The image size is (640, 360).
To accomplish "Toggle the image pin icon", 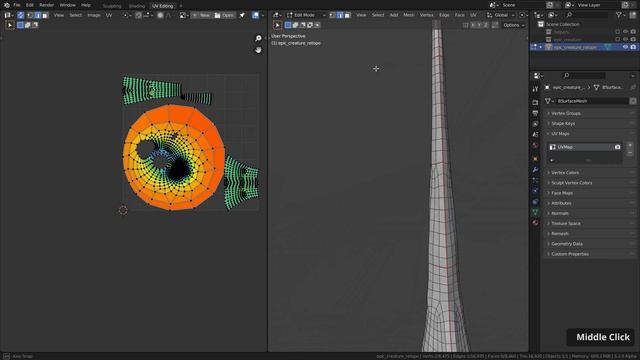I will coord(242,15).
